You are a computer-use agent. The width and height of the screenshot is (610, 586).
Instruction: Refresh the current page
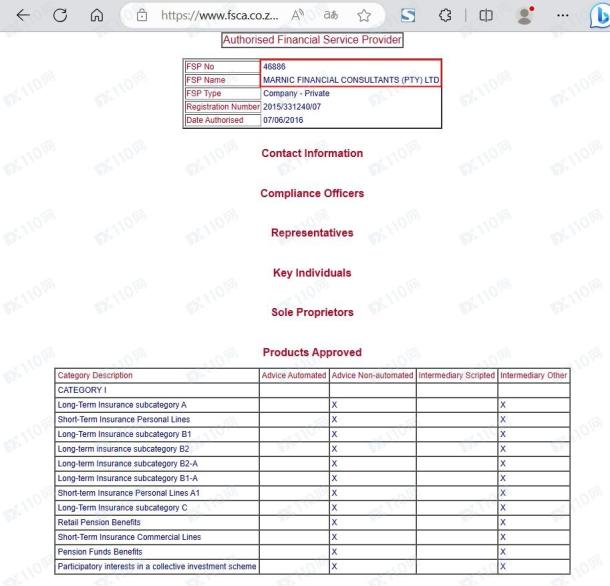[60, 15]
